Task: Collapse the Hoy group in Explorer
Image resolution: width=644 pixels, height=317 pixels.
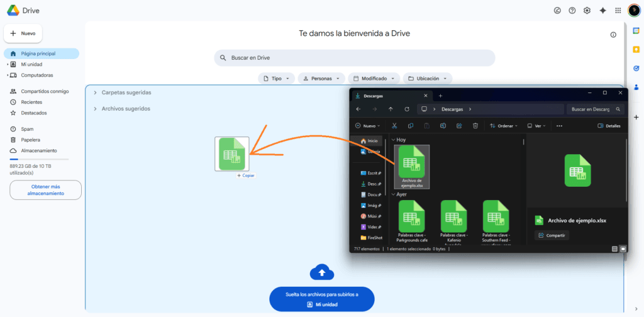Action: point(393,140)
